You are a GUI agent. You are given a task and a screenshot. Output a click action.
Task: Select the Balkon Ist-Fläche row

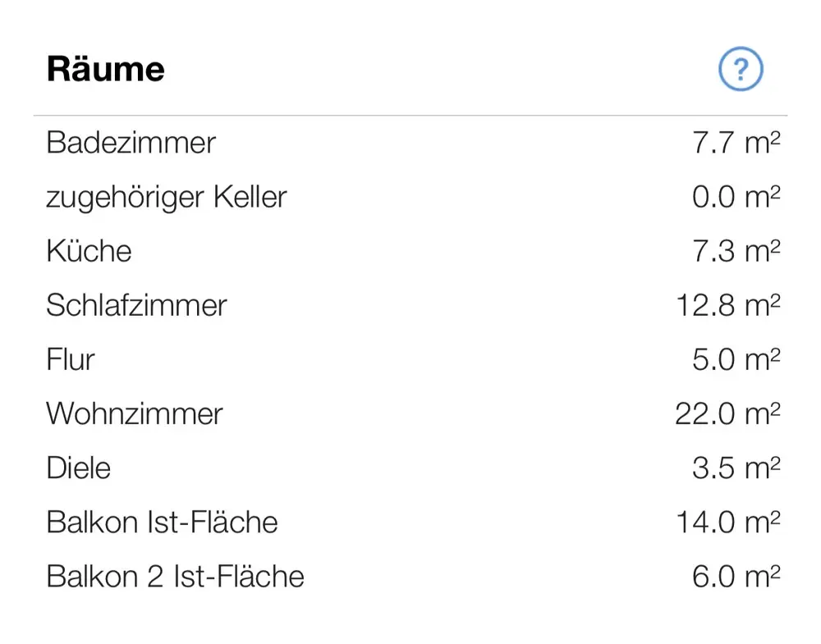[410, 523]
